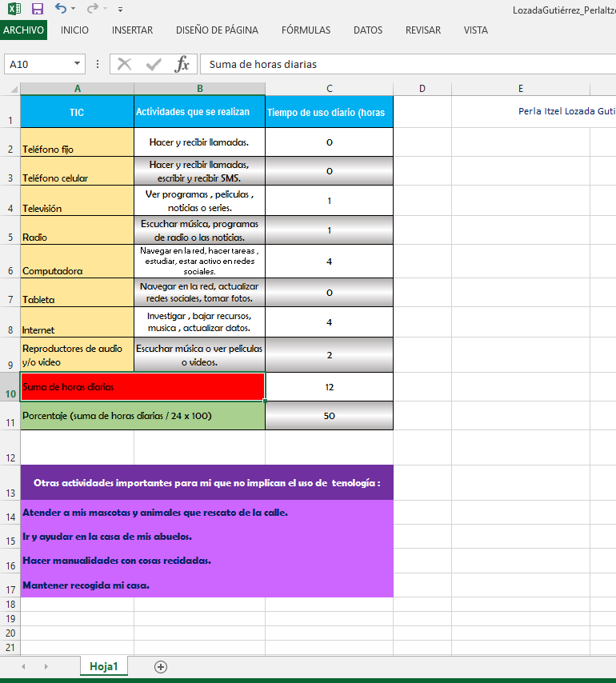
Task: Click the percentage cell showing 50
Action: tap(330, 416)
